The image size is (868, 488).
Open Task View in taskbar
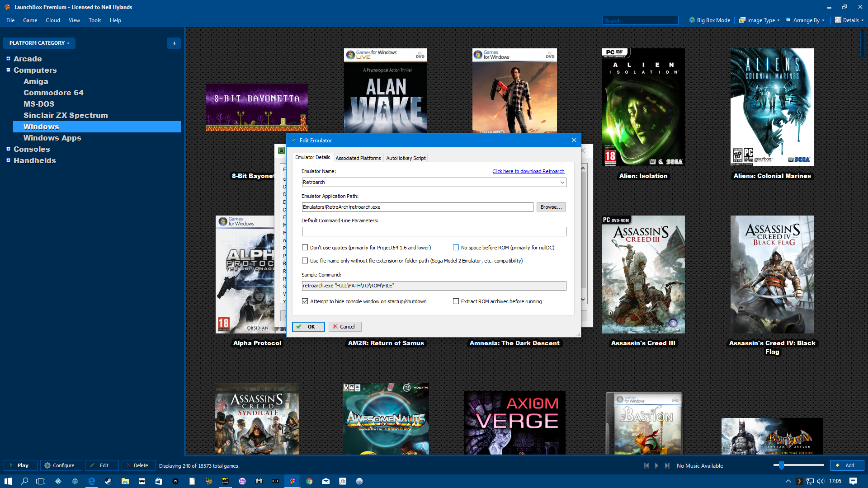(41, 481)
